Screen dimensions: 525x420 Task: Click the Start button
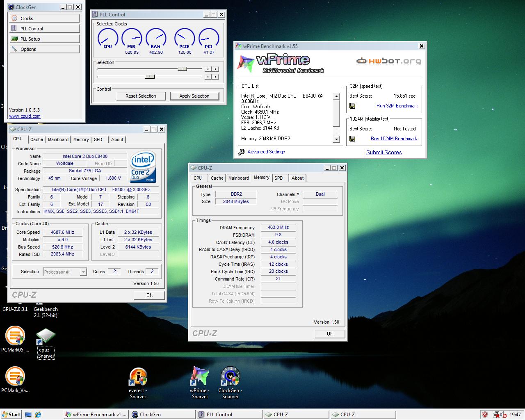(11, 415)
